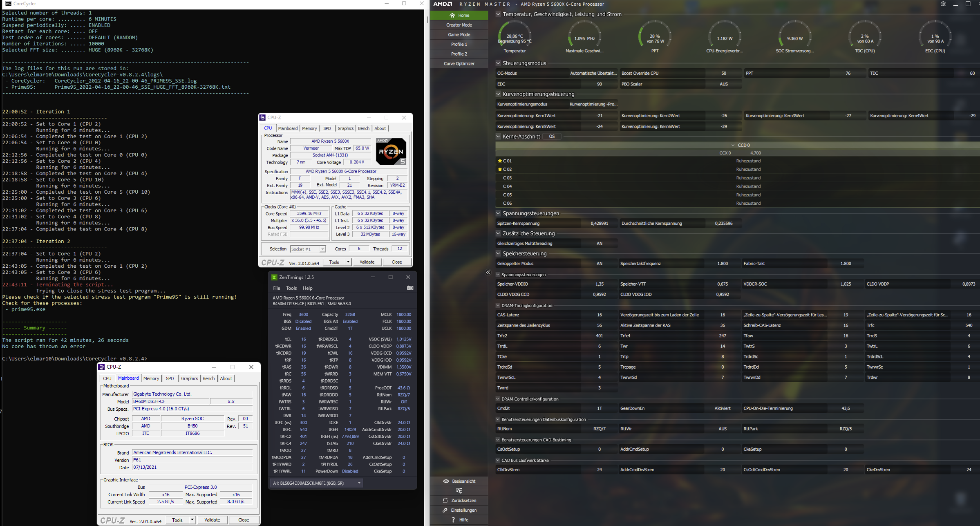
Task: Switch to the Memory tab in the upper CPU-Z window
Action: [x=309, y=128]
